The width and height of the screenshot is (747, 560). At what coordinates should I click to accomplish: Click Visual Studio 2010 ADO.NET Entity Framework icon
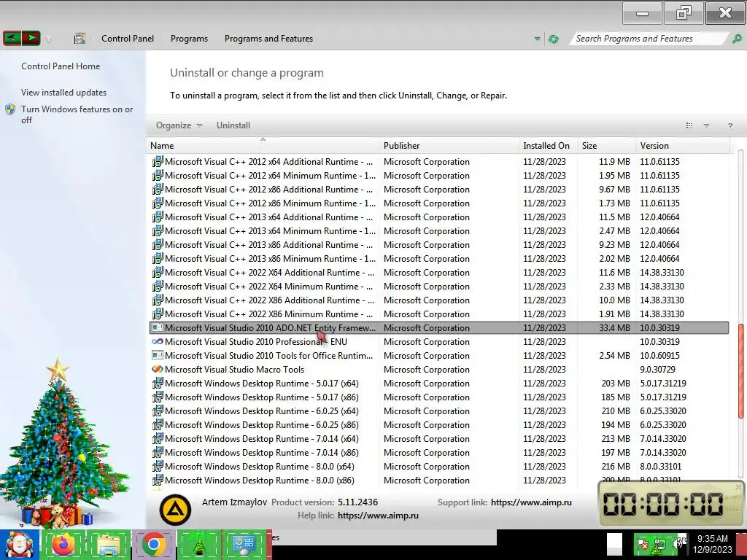[158, 327]
